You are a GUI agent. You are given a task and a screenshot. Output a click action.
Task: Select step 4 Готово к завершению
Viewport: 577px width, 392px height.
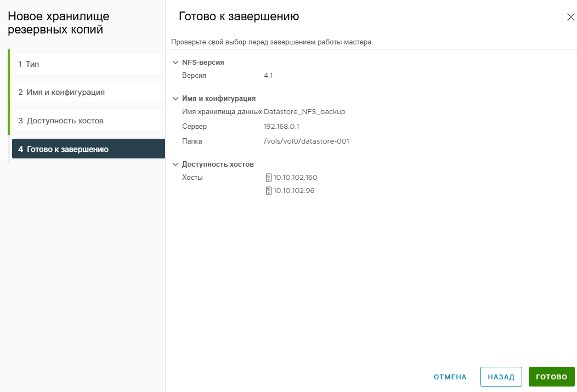[x=88, y=149]
